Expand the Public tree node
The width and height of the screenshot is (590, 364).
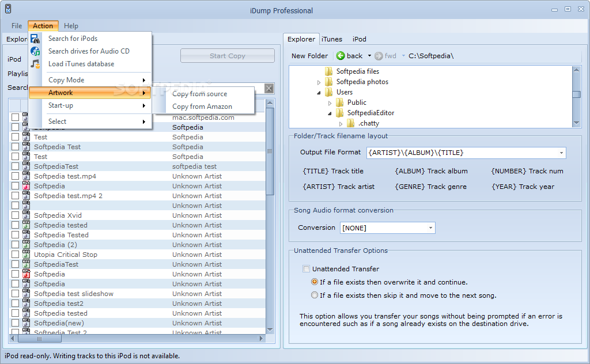click(x=330, y=103)
